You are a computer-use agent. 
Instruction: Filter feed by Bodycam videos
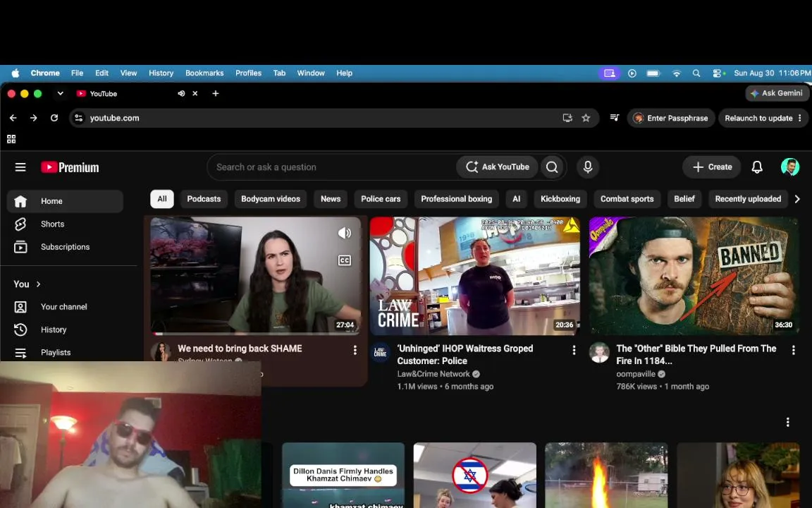tap(271, 199)
